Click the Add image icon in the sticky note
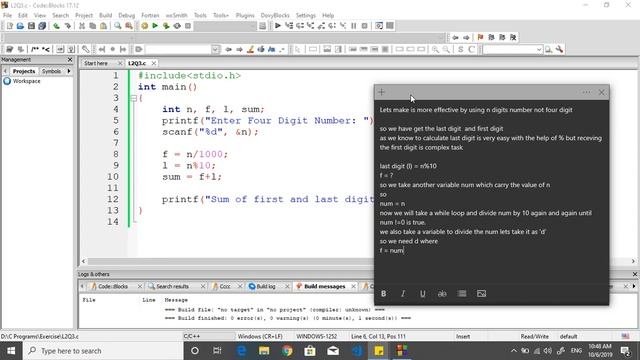Image resolution: width=640 pixels, height=360 pixels. pos(482,293)
